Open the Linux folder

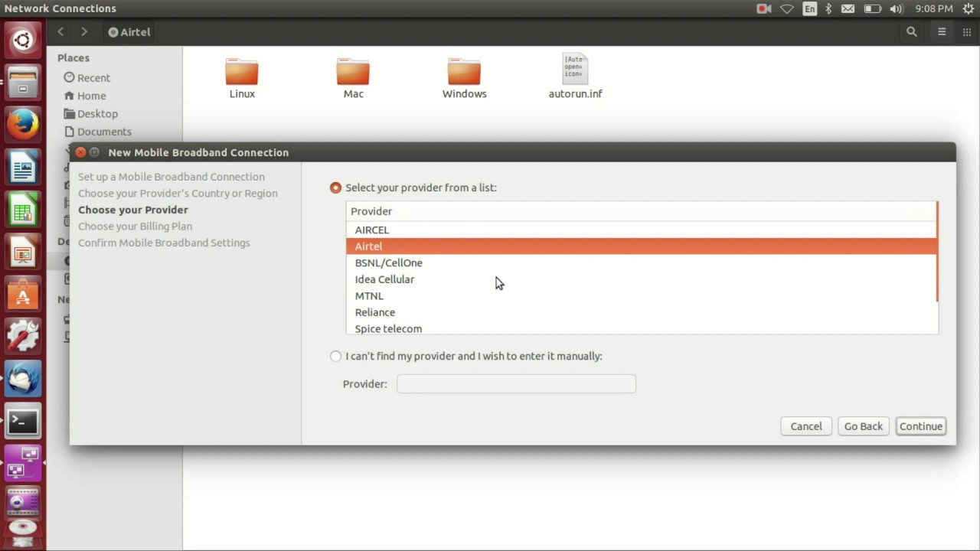242,78
